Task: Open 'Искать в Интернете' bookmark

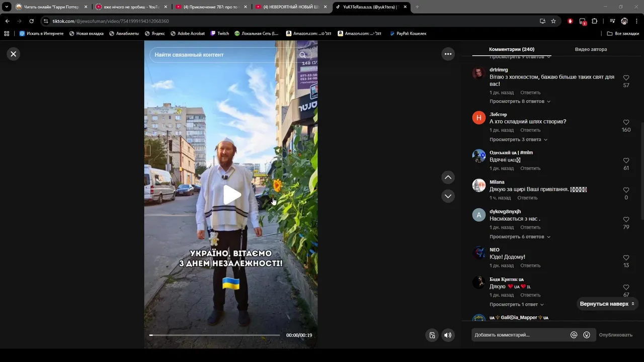Action: tap(41, 34)
